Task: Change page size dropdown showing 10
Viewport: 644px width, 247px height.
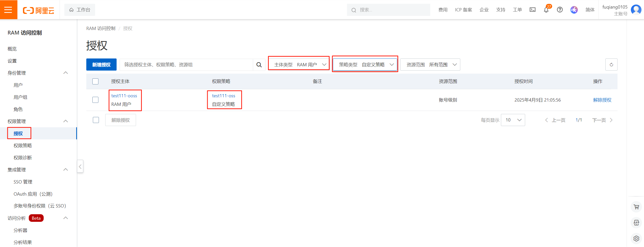Action: pos(513,120)
